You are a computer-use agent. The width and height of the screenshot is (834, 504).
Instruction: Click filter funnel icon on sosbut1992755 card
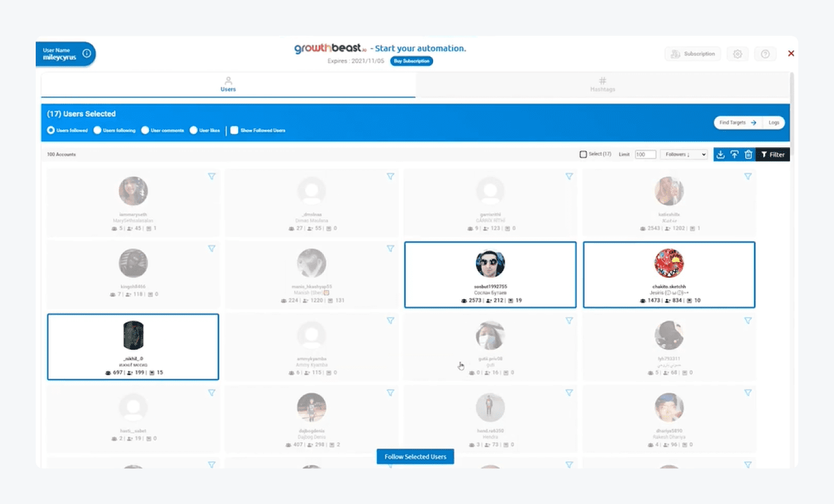click(x=569, y=248)
